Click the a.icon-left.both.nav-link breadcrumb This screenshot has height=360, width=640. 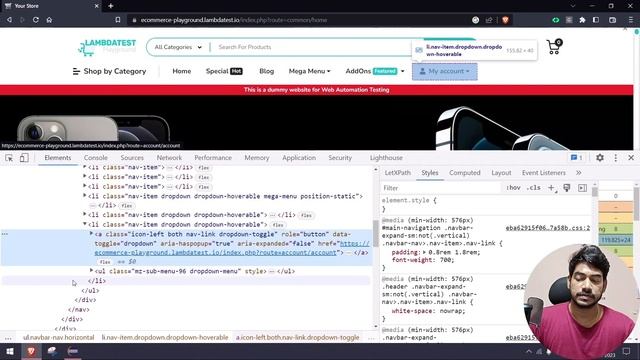(x=298, y=337)
